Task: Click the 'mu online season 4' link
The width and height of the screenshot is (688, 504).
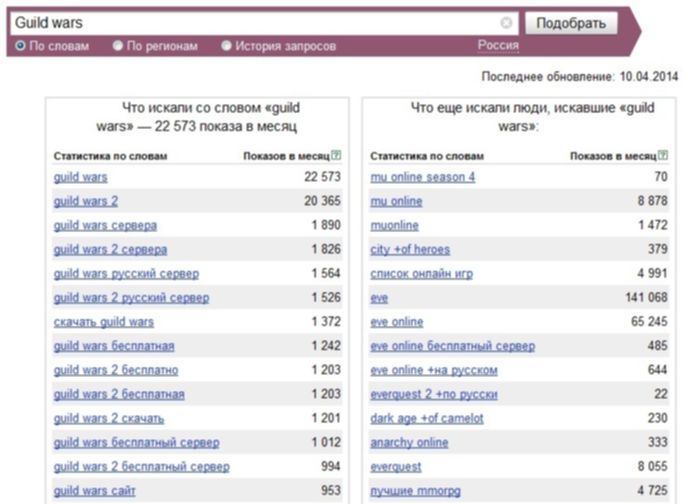Action: [x=422, y=177]
